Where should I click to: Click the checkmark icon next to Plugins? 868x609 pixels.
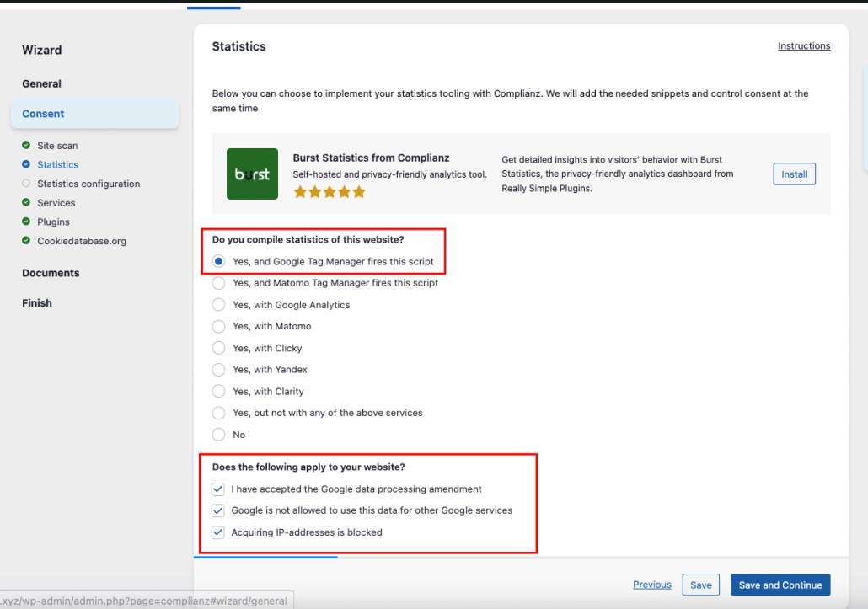click(x=27, y=222)
